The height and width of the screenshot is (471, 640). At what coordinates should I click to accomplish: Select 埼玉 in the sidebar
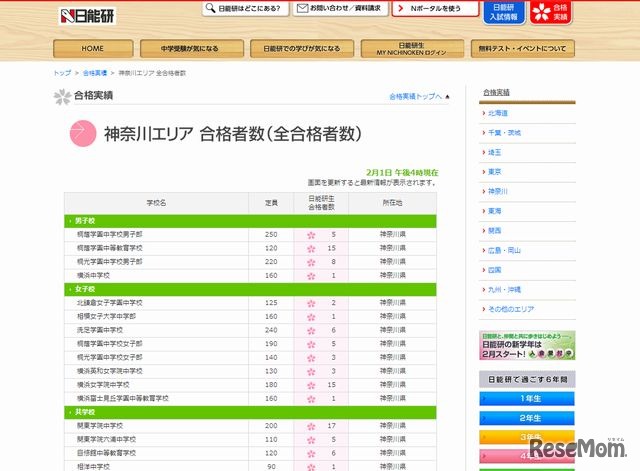click(494, 152)
